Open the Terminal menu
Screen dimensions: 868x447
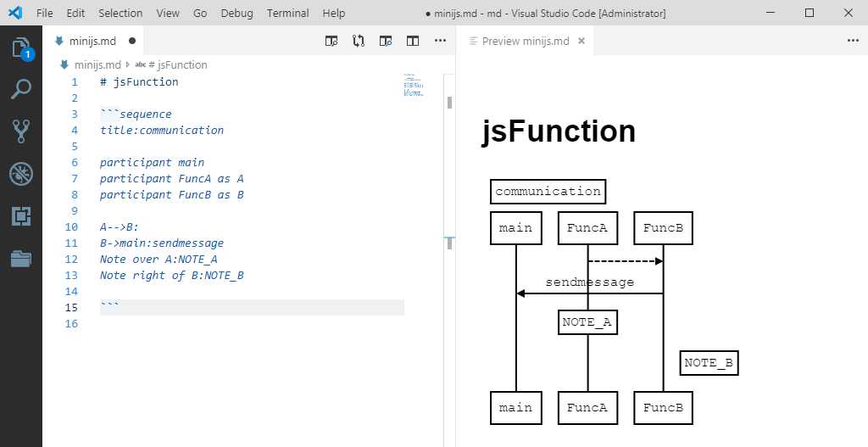tap(288, 13)
